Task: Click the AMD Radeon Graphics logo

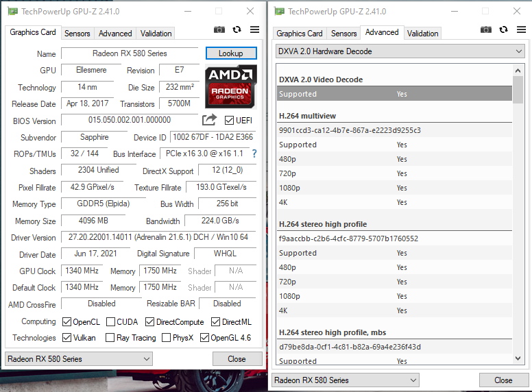Action: point(231,86)
